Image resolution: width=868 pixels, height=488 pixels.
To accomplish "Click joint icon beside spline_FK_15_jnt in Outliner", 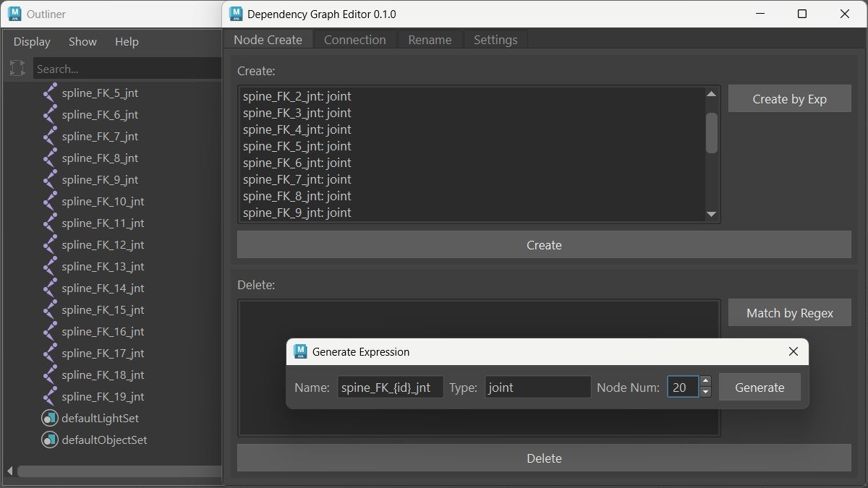I will tap(50, 309).
